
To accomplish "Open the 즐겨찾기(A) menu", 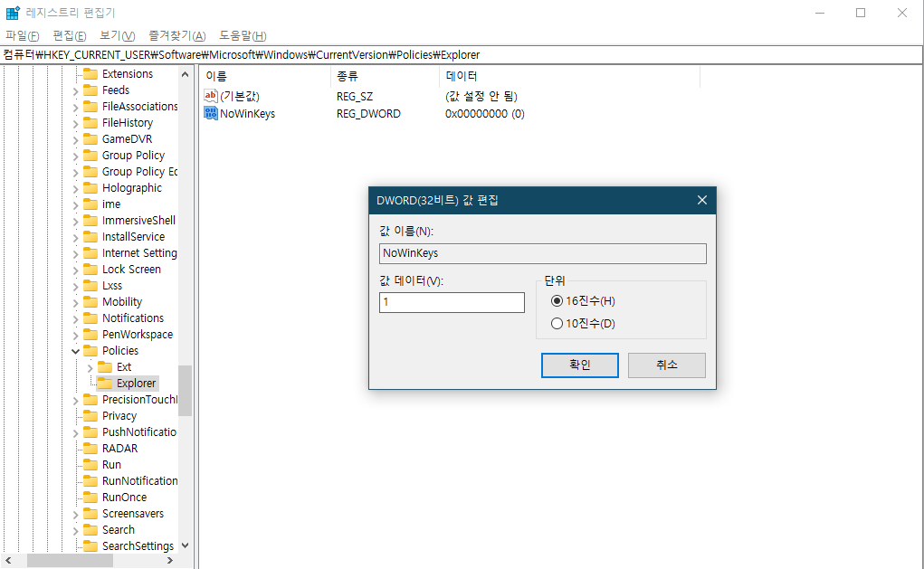I will point(177,36).
